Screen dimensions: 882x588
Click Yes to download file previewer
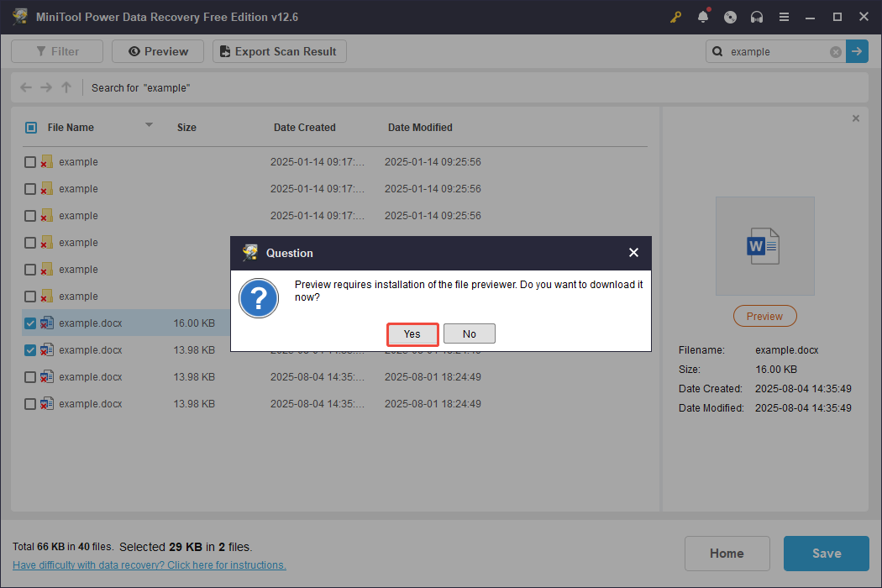[412, 333]
